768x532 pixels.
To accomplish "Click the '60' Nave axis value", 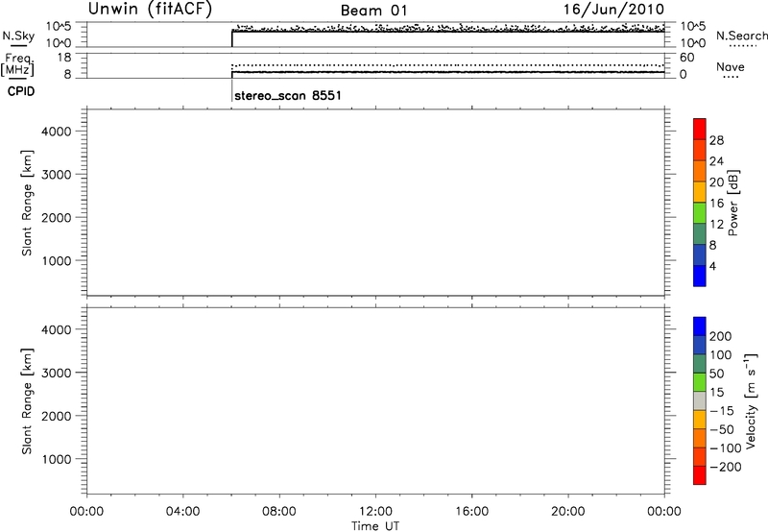I will point(687,58).
